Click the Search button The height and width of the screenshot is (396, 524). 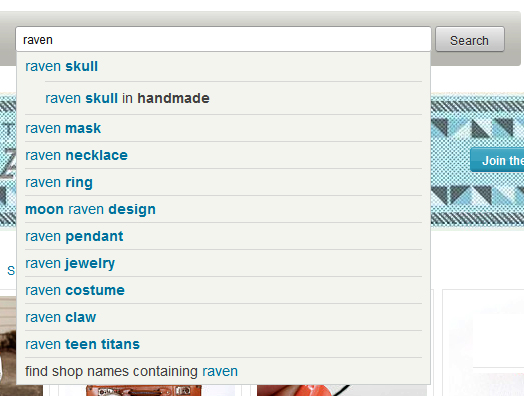tap(470, 40)
